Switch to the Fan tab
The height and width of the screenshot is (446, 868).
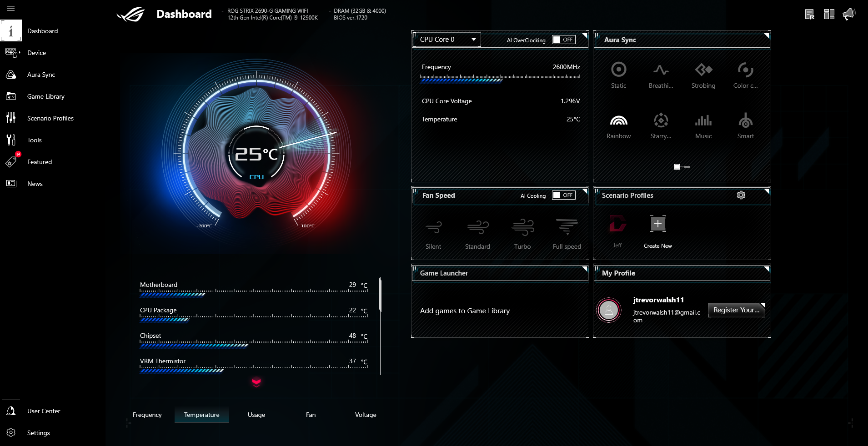point(310,415)
